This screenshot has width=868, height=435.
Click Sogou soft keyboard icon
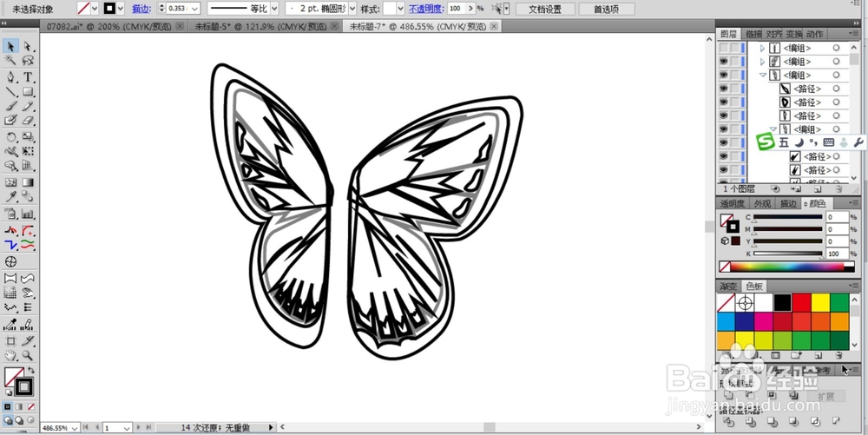(x=829, y=142)
